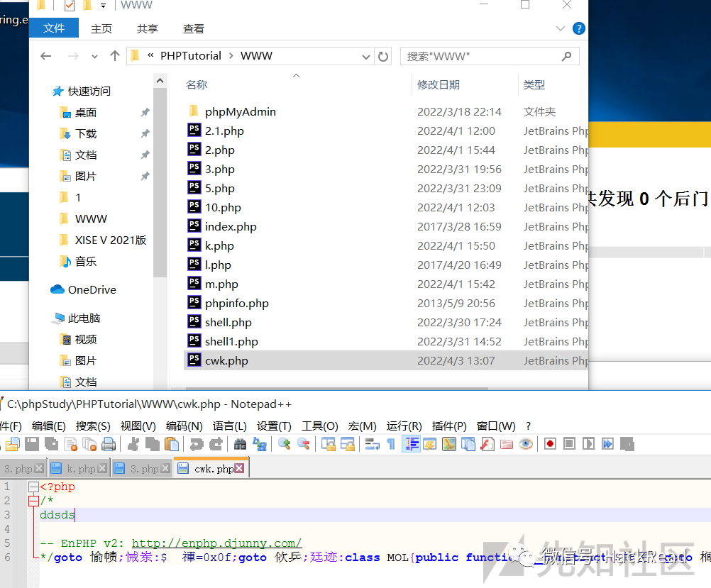Click the Properties checkmark quick access icon
This screenshot has width=711, height=588.
69,6
